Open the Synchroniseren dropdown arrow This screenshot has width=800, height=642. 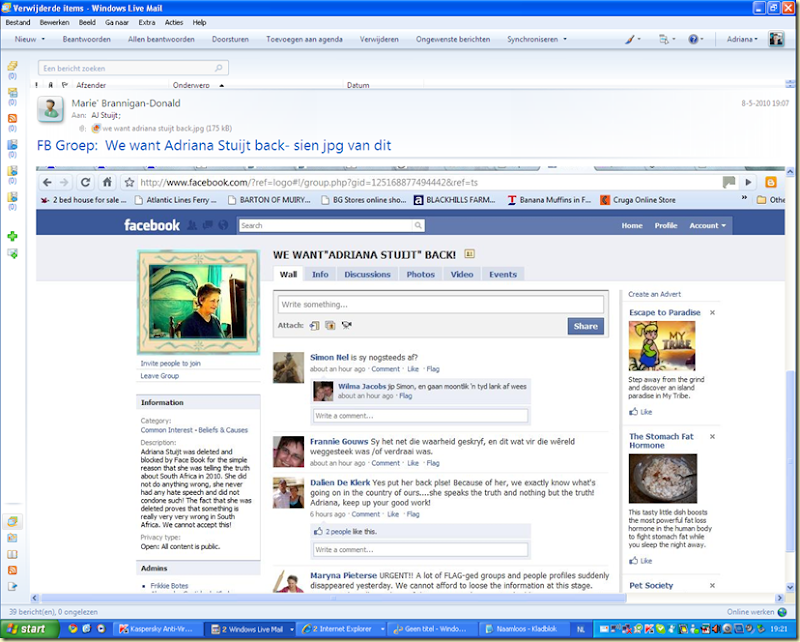point(565,39)
